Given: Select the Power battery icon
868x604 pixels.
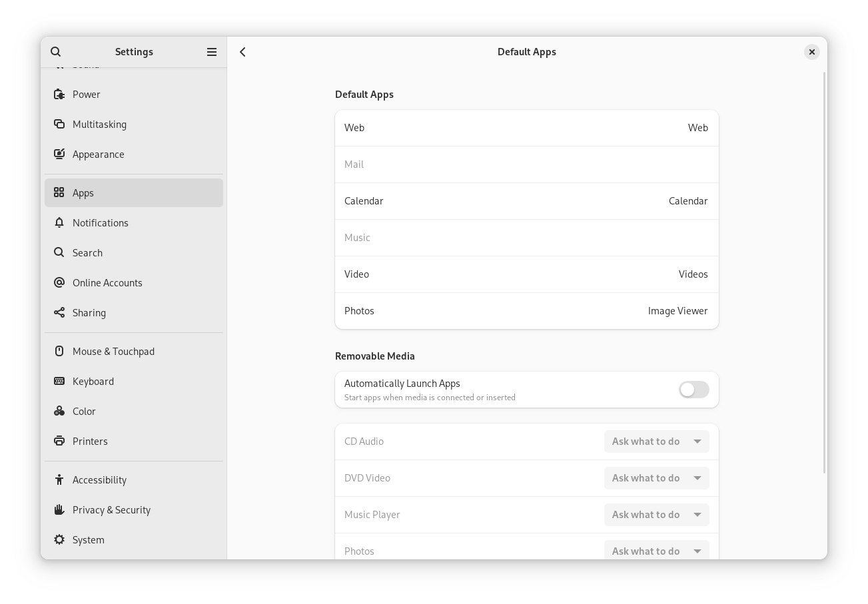Looking at the screenshot, I should (x=59, y=94).
